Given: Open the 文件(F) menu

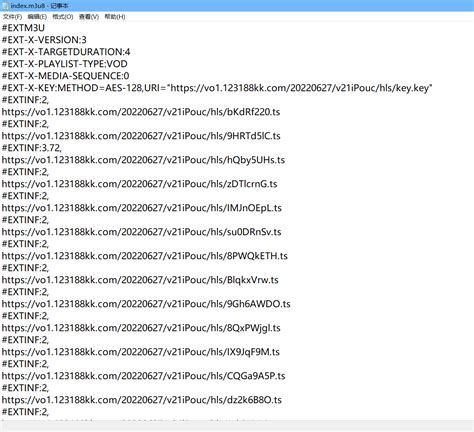Looking at the screenshot, I should [x=12, y=17].
